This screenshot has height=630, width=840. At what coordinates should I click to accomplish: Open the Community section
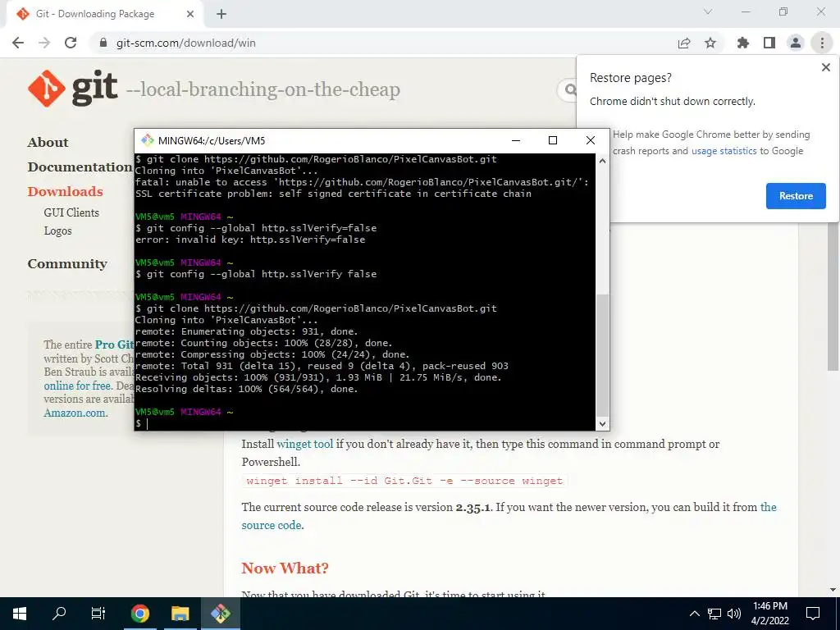click(67, 264)
